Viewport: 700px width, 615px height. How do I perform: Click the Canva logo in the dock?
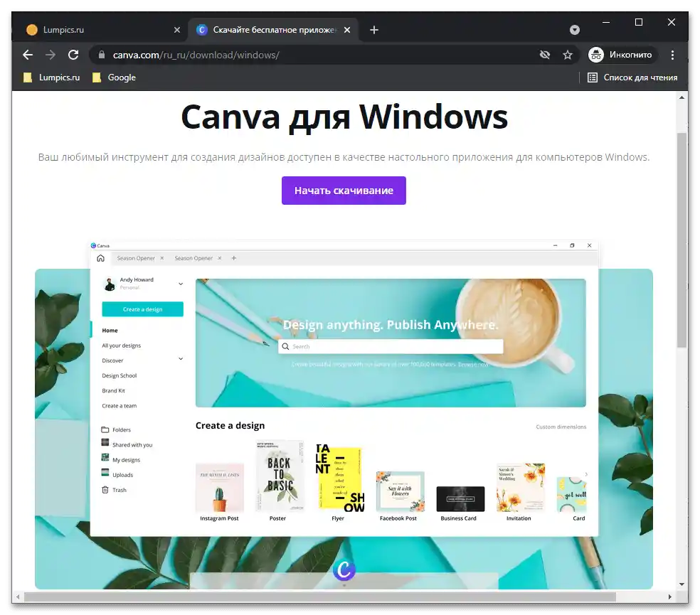(x=344, y=569)
